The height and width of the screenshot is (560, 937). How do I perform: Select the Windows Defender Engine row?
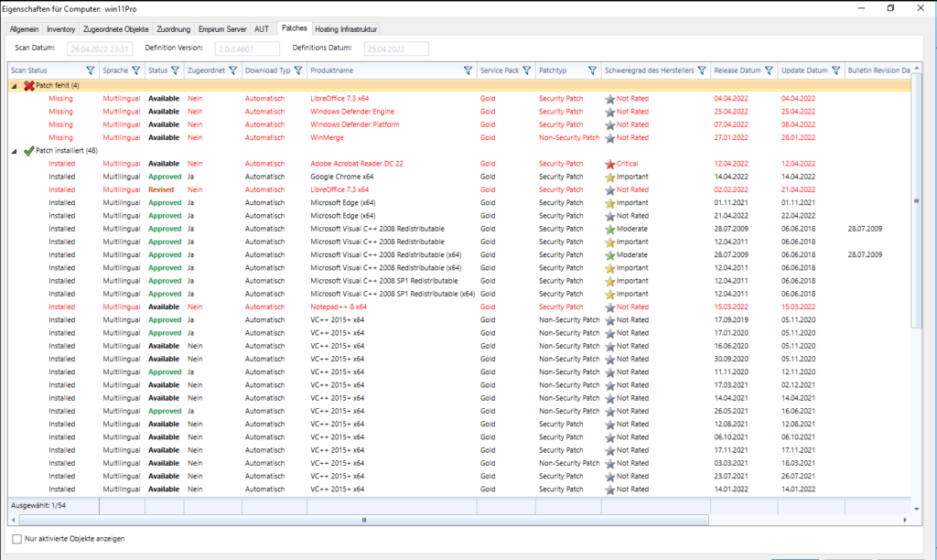coord(459,112)
